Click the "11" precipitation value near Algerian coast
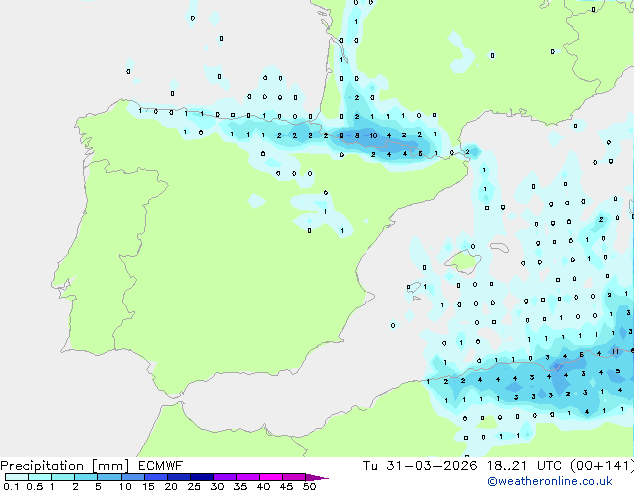Viewport: 634px width, 490px height. pos(615,351)
